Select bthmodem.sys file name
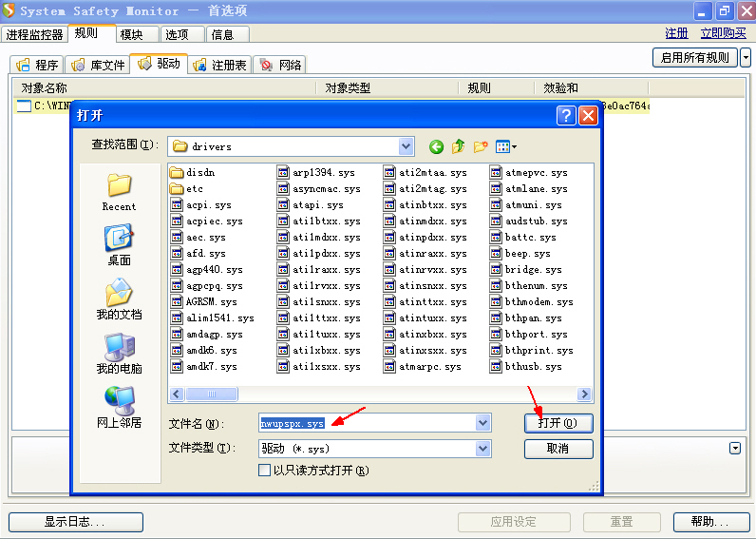 pyautogui.click(x=539, y=301)
